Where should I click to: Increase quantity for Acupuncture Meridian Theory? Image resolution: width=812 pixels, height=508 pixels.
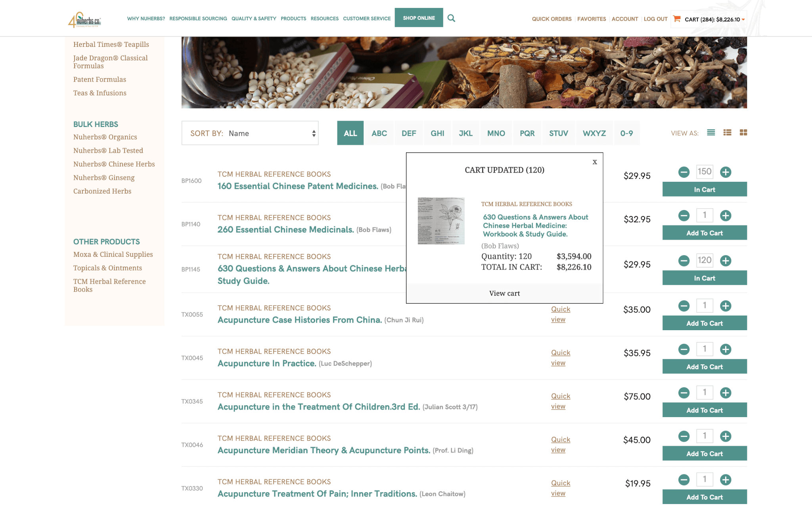726,436
